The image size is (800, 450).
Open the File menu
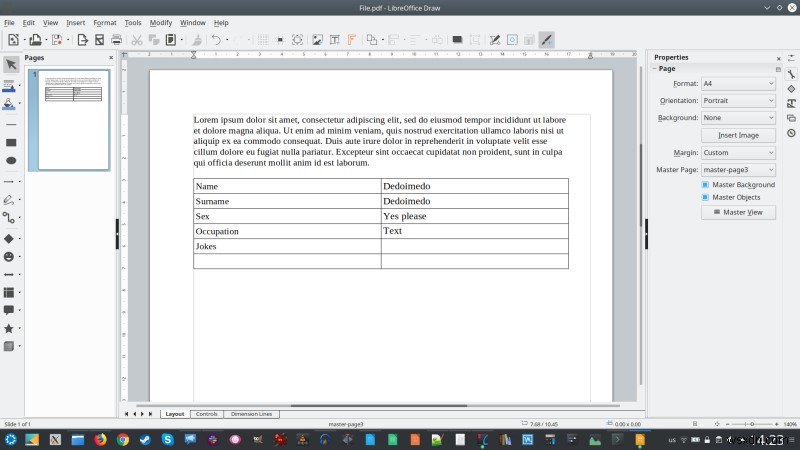(x=9, y=23)
